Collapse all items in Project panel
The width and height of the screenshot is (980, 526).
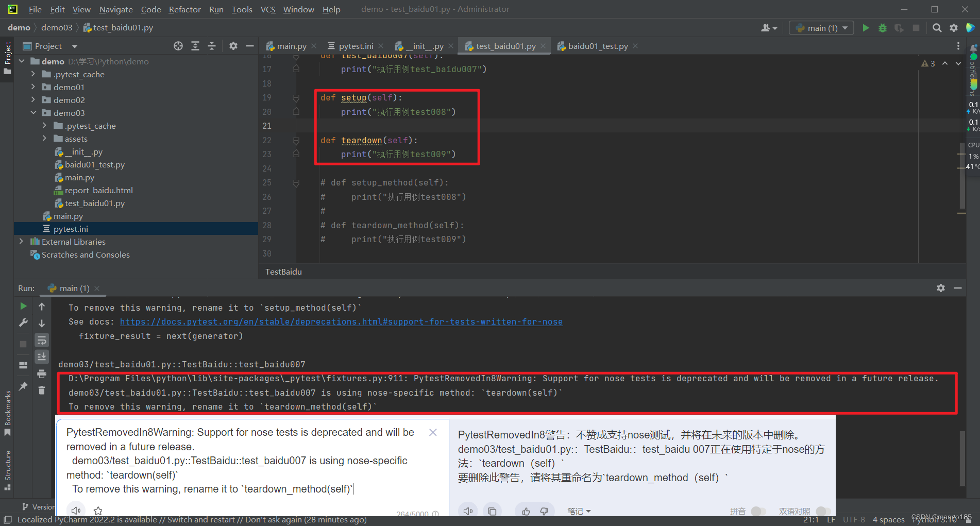[212, 46]
